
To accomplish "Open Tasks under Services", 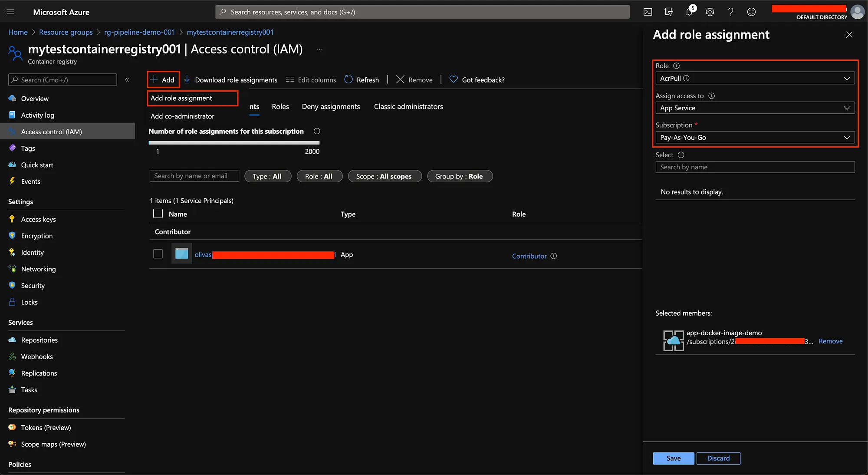I will pyautogui.click(x=29, y=390).
